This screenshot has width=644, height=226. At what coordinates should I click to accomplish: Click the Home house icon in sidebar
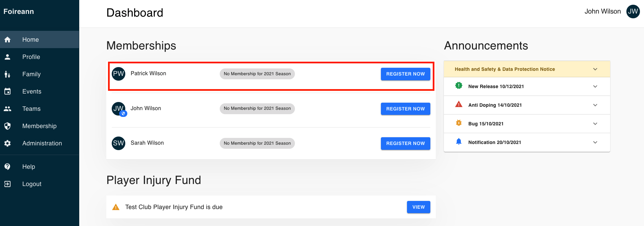7,40
